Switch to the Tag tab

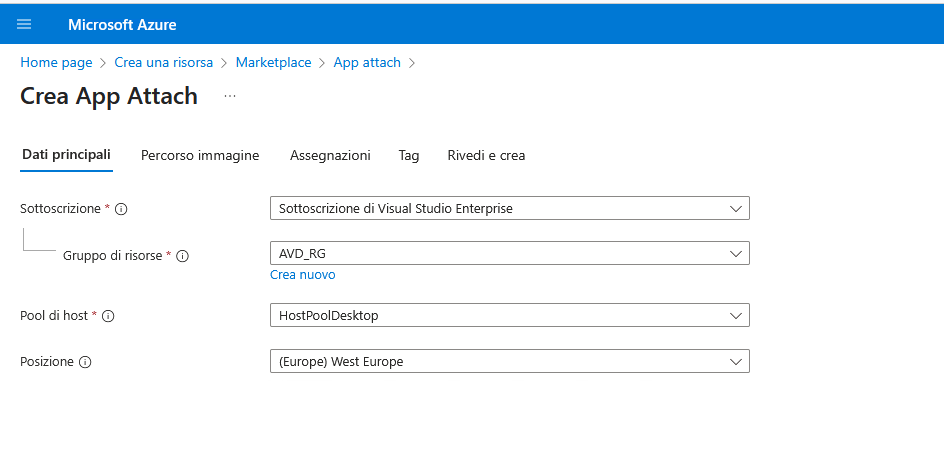point(409,155)
